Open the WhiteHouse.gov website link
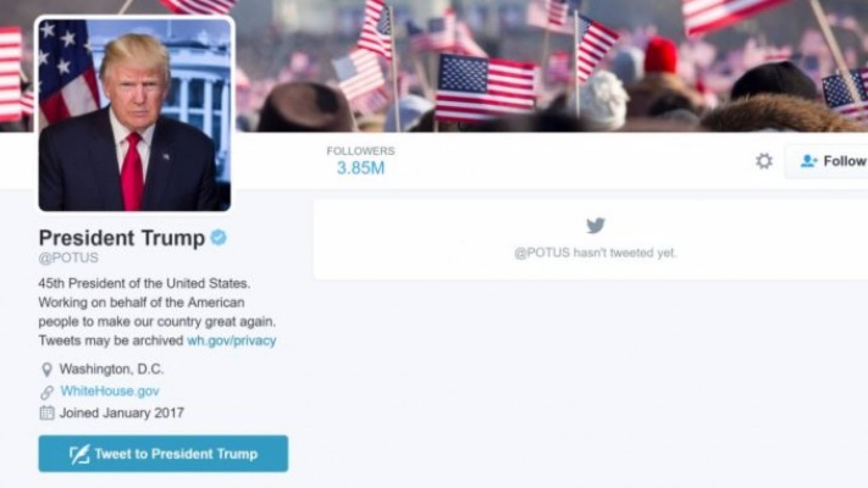The image size is (868, 488). tap(110, 391)
